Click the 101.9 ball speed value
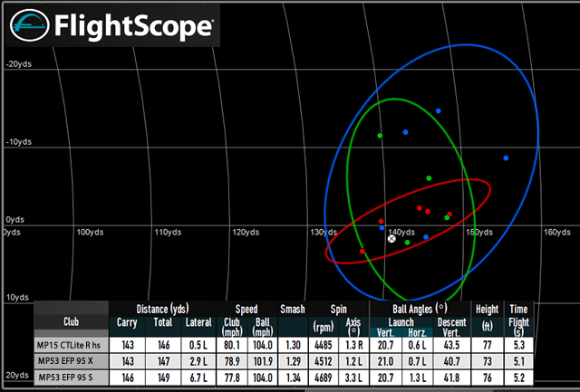Image resolution: width=580 pixels, height=392 pixels. pos(263,361)
